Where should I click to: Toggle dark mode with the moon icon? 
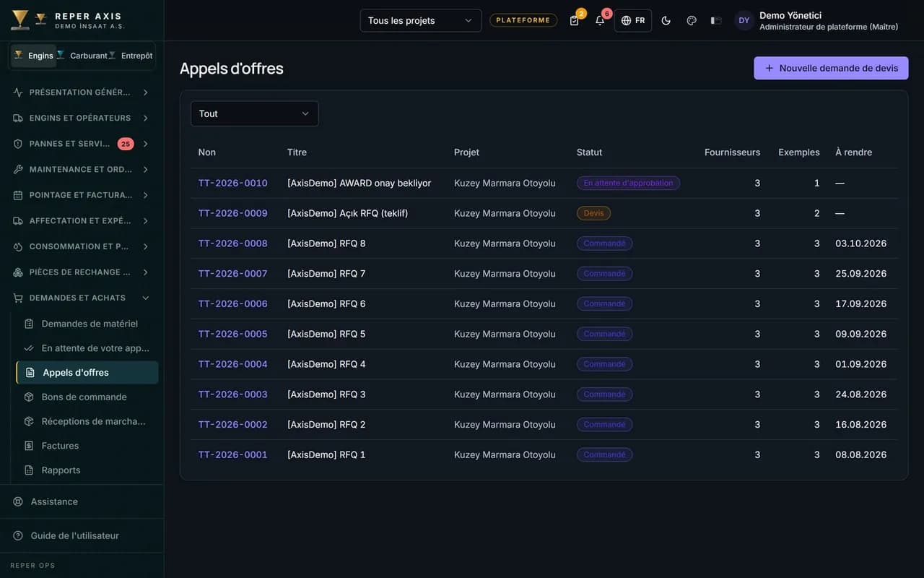[x=666, y=20]
